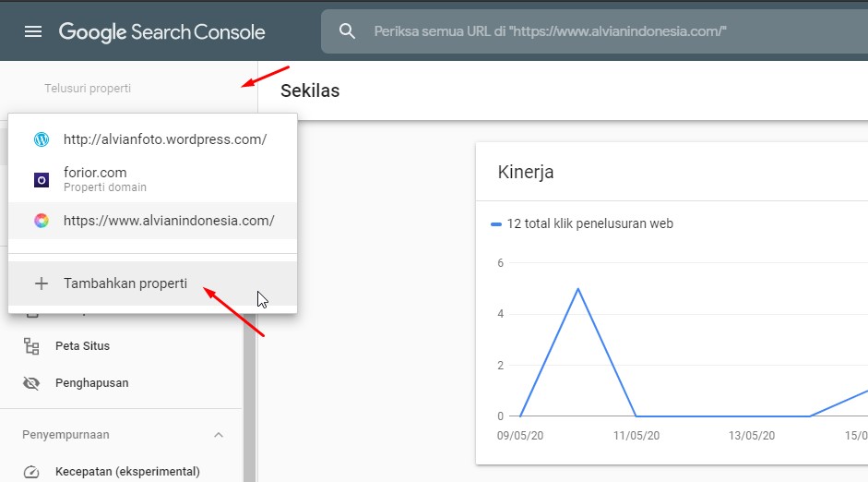Click the Penghapusan crossed-eye icon
868x482 pixels.
pyautogui.click(x=31, y=383)
